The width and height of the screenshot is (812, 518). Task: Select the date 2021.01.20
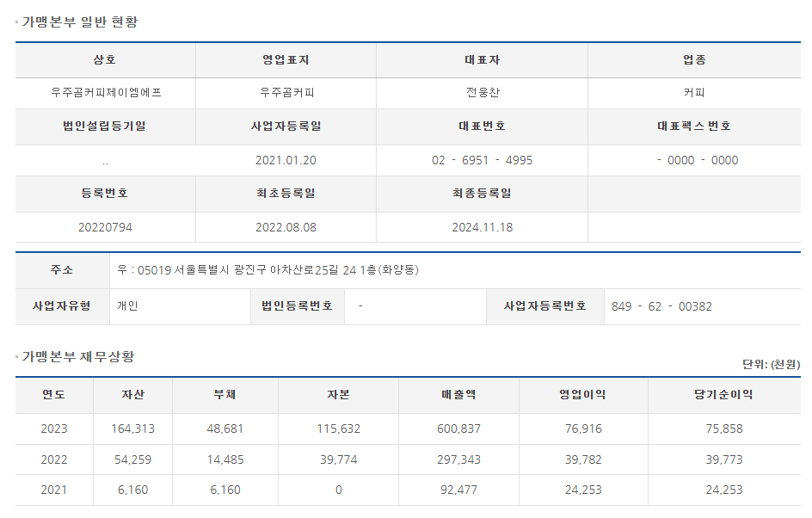coord(286,161)
